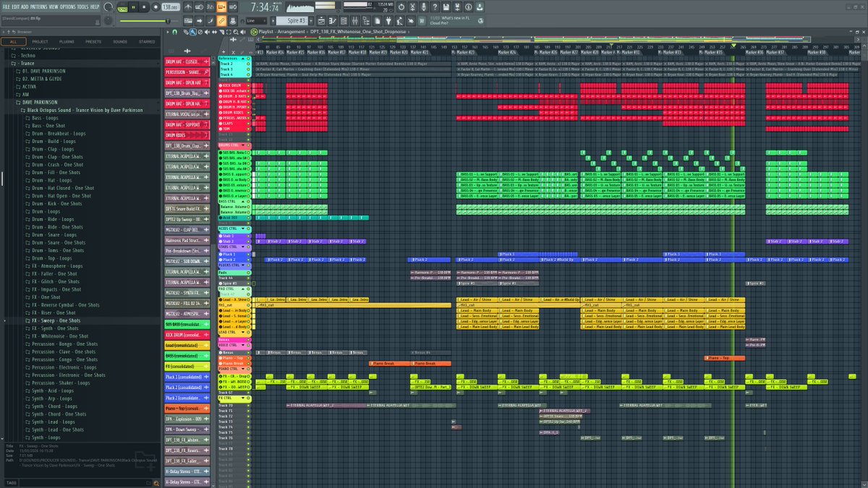Open Drum - Kick - One Shots folder
The image size is (868, 488).
[57, 203]
